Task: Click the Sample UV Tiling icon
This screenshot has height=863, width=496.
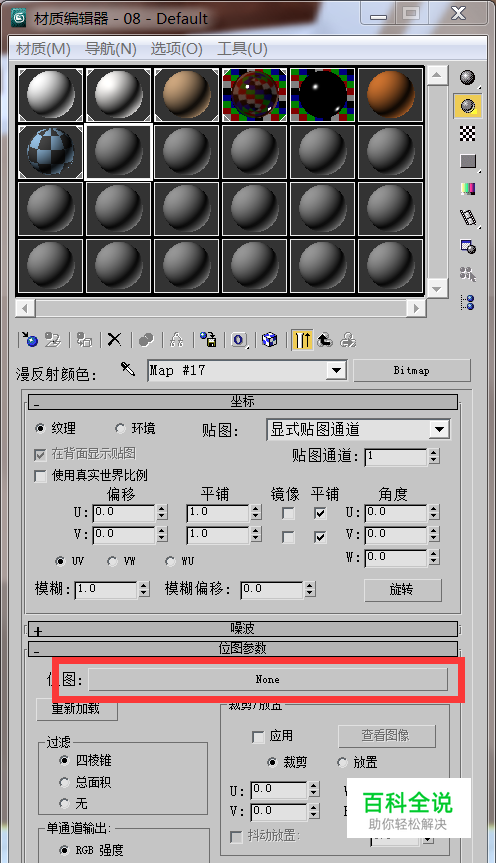Action: click(x=468, y=161)
